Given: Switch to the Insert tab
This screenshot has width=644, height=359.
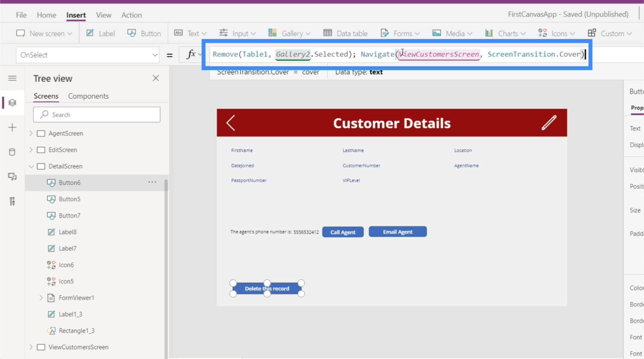Looking at the screenshot, I should [x=76, y=15].
